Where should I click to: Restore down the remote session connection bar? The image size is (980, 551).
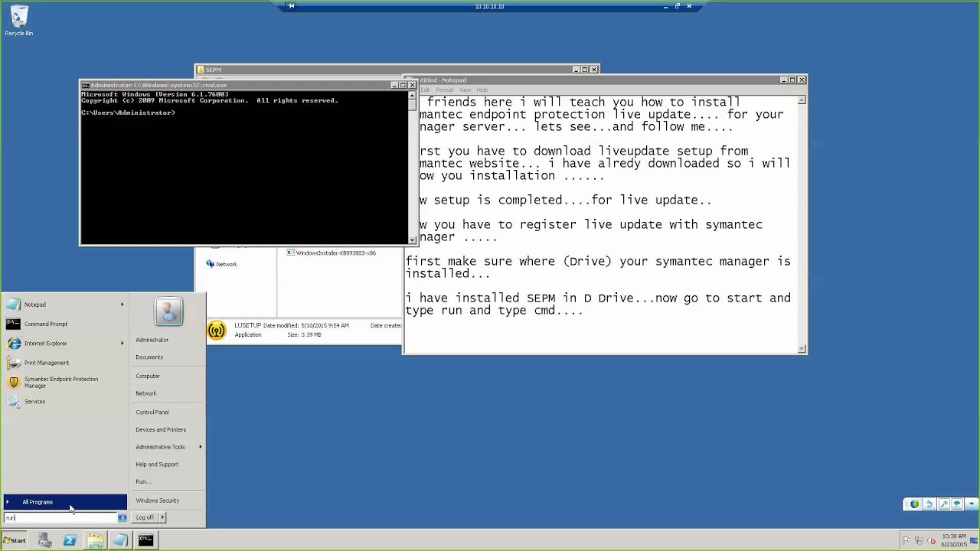coord(677,6)
